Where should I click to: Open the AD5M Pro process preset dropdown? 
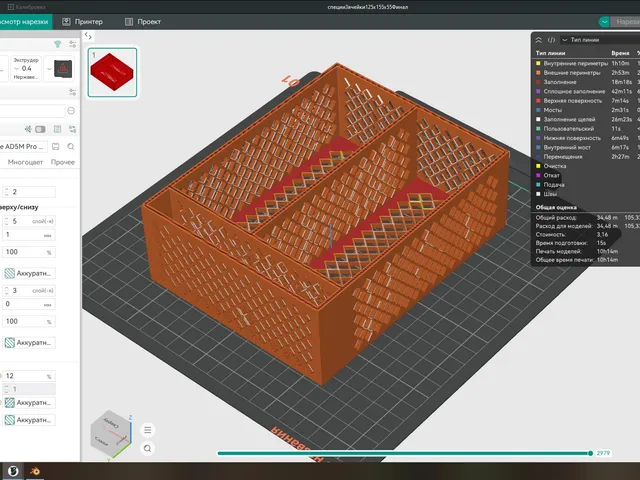[23, 146]
